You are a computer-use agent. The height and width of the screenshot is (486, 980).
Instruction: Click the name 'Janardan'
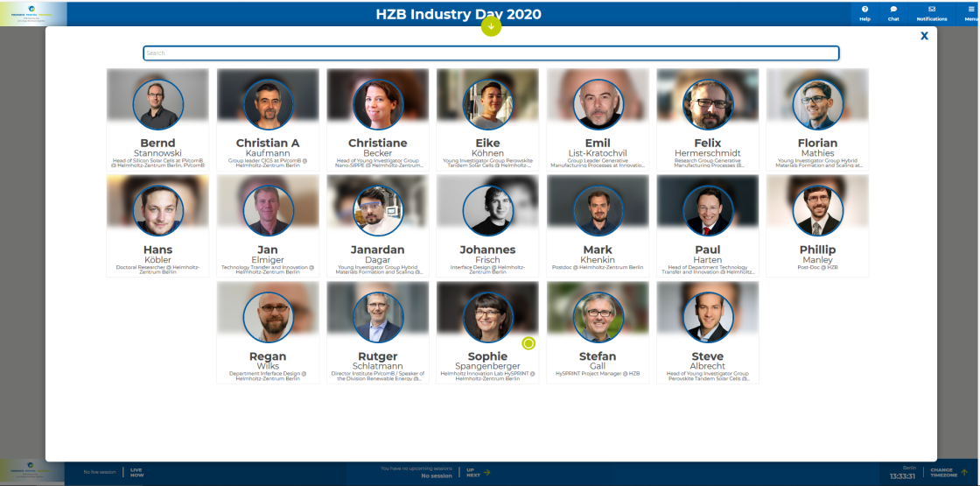[378, 250]
